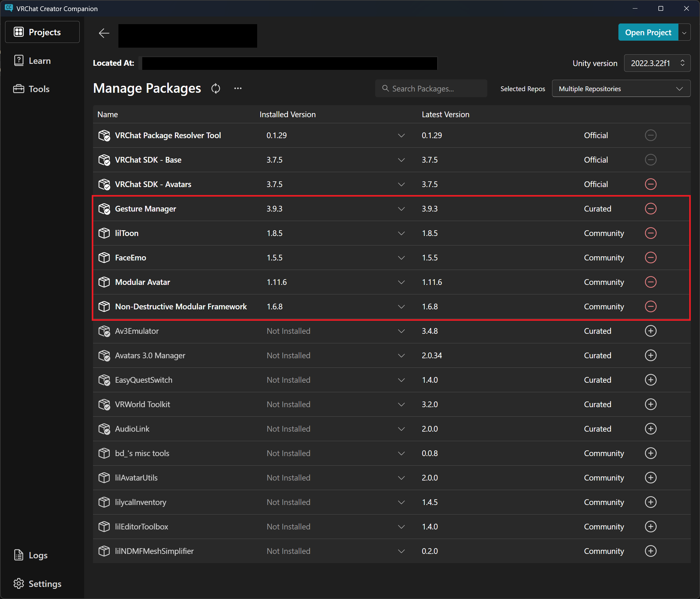Click the search magnifier icon
The height and width of the screenshot is (599, 700).
(385, 88)
